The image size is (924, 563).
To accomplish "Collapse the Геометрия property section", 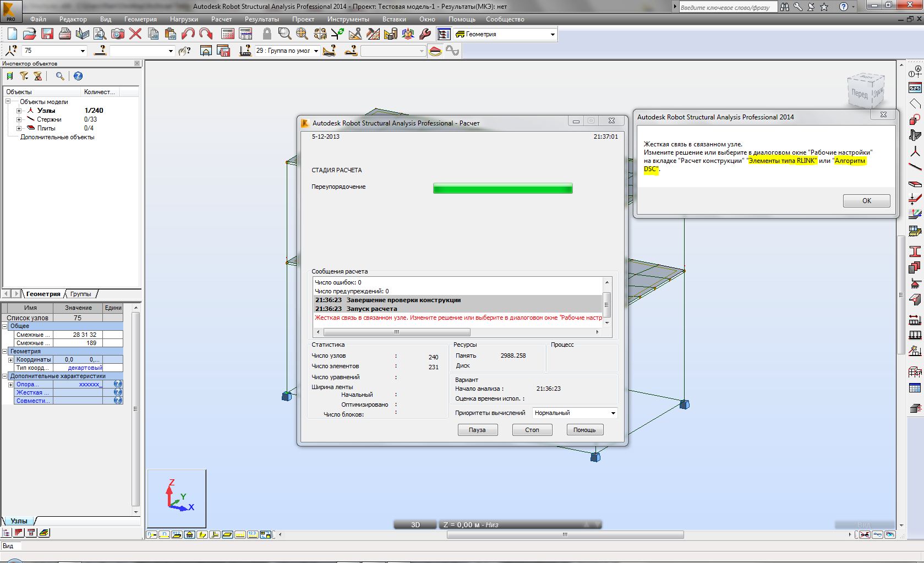I will coord(6,351).
